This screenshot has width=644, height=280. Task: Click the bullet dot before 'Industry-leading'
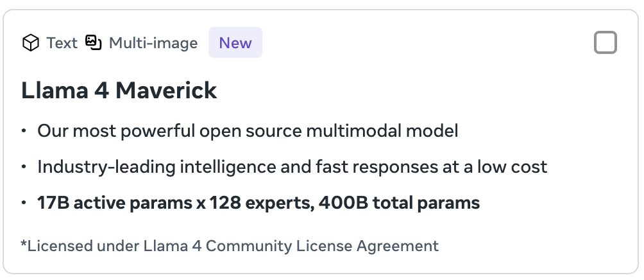24,166
